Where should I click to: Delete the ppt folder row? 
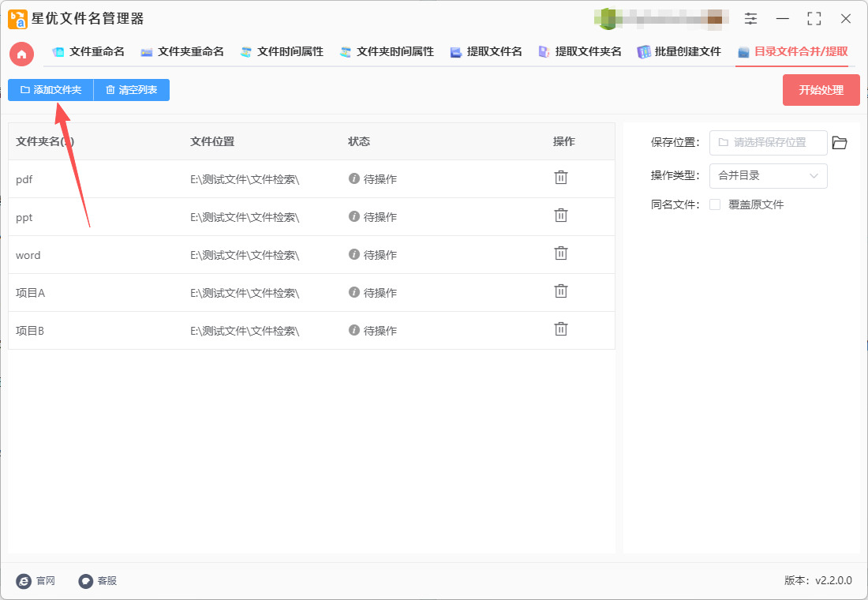tap(560, 216)
